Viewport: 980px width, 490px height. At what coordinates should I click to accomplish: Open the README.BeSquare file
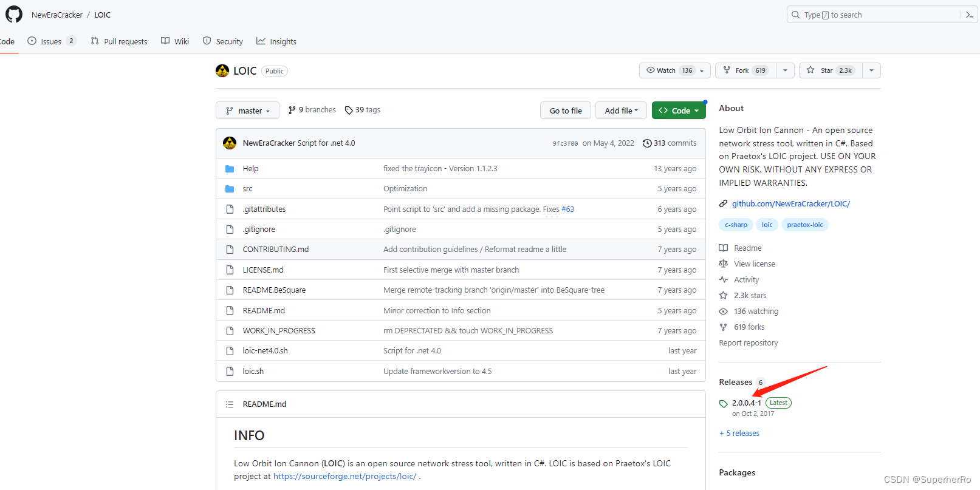click(x=274, y=290)
